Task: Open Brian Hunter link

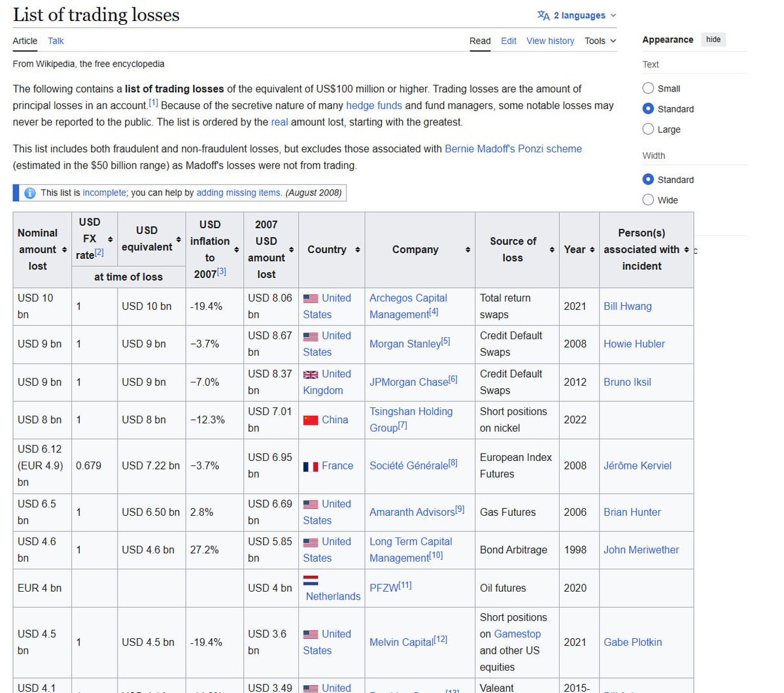Action: 632,512
